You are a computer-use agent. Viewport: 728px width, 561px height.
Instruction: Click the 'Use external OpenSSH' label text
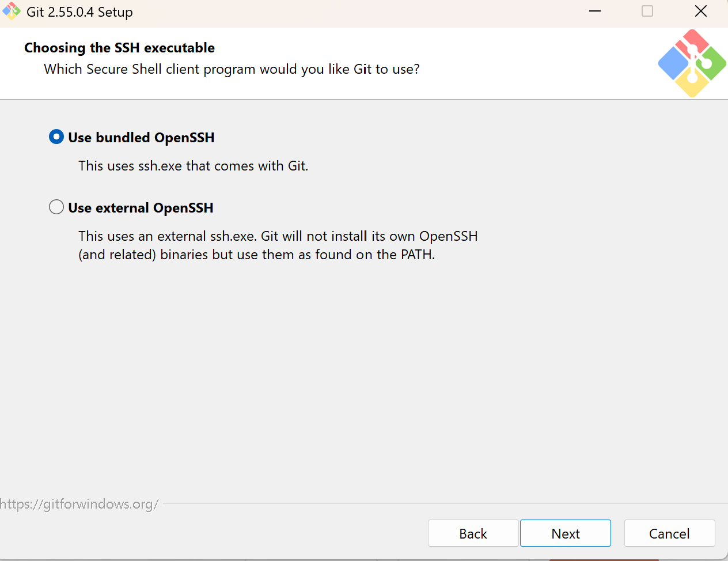pos(141,208)
